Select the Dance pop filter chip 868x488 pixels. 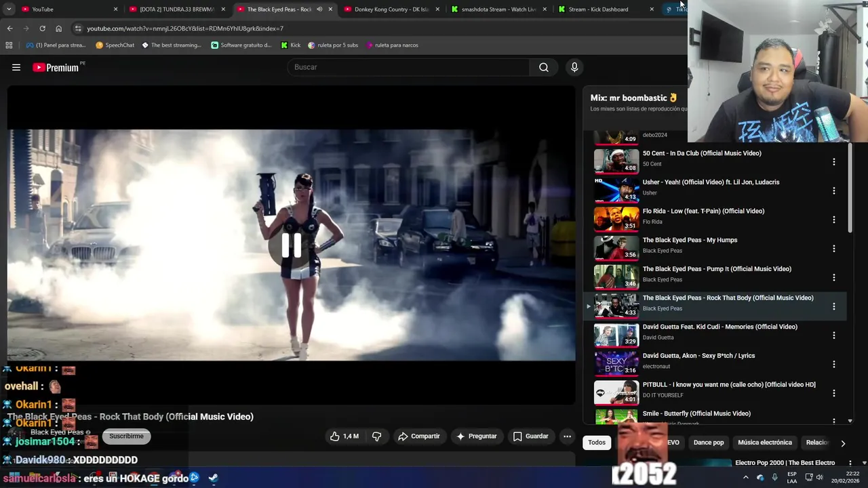pyautogui.click(x=709, y=443)
